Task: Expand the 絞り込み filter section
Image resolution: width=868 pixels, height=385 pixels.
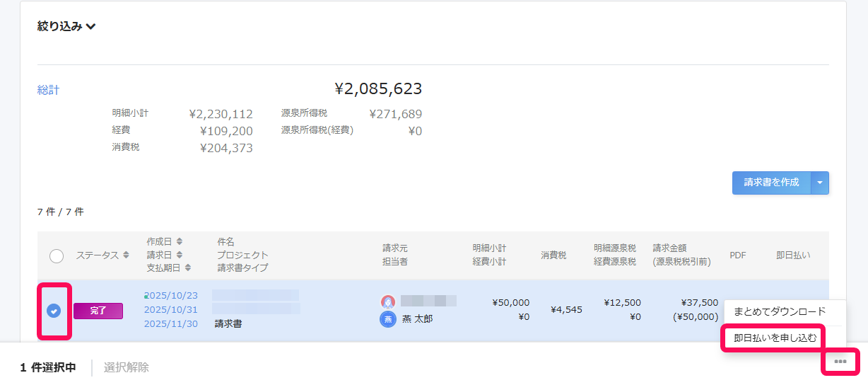Action: (66, 26)
